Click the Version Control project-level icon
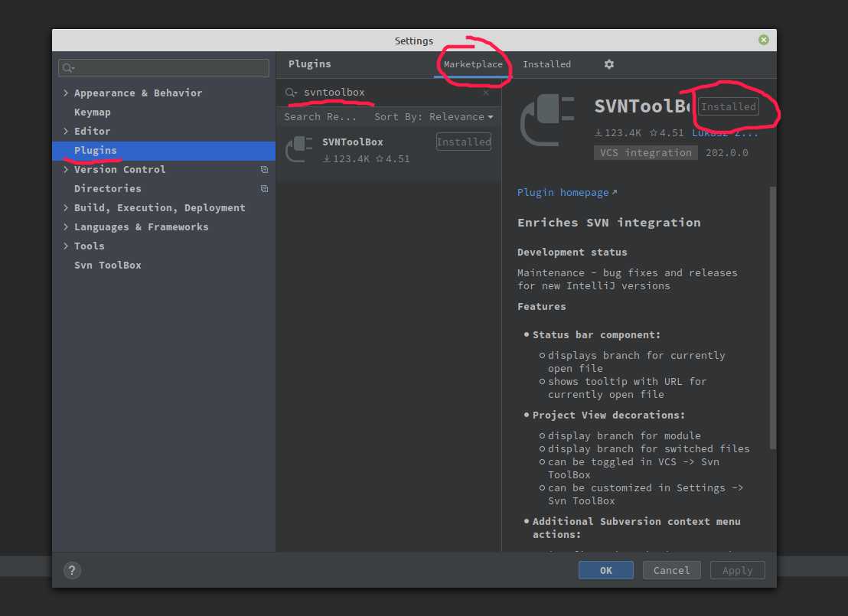Image resolution: width=848 pixels, height=616 pixels. point(264,169)
